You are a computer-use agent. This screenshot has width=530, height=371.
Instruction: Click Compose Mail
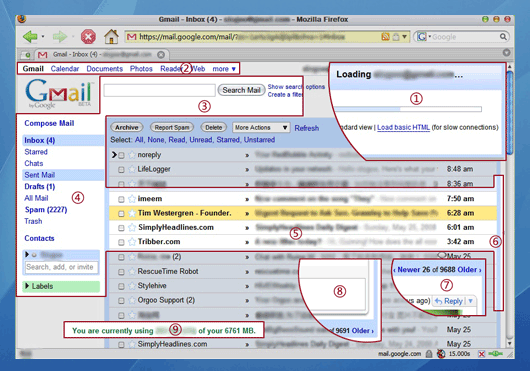click(49, 123)
